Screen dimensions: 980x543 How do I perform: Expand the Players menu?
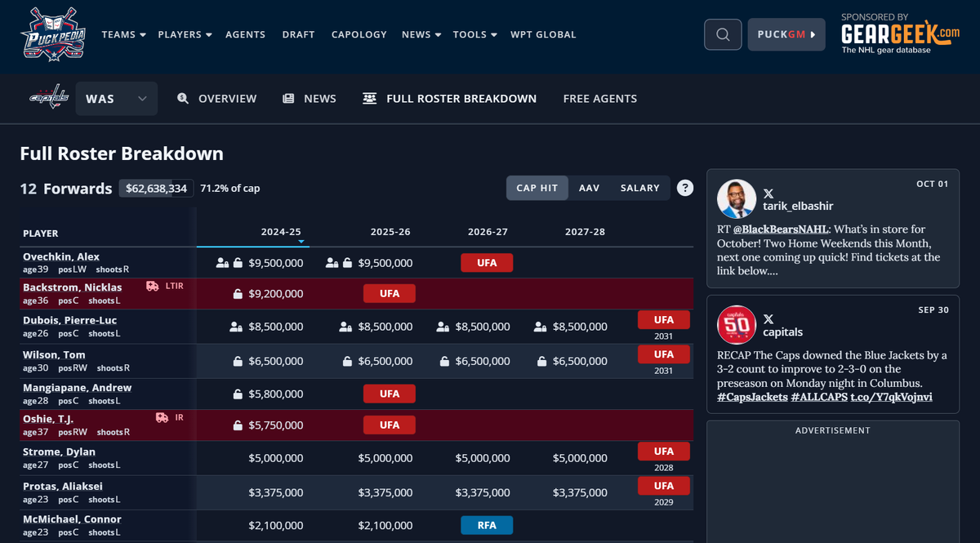point(185,34)
